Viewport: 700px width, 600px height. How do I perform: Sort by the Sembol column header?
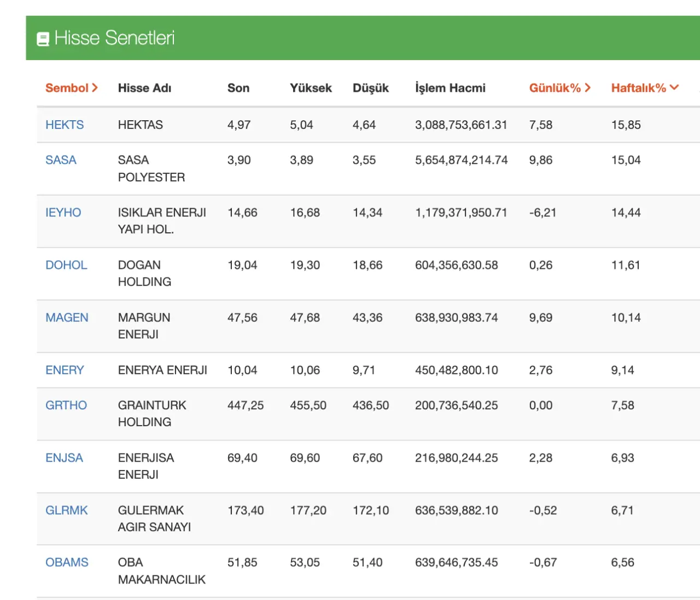(71, 88)
